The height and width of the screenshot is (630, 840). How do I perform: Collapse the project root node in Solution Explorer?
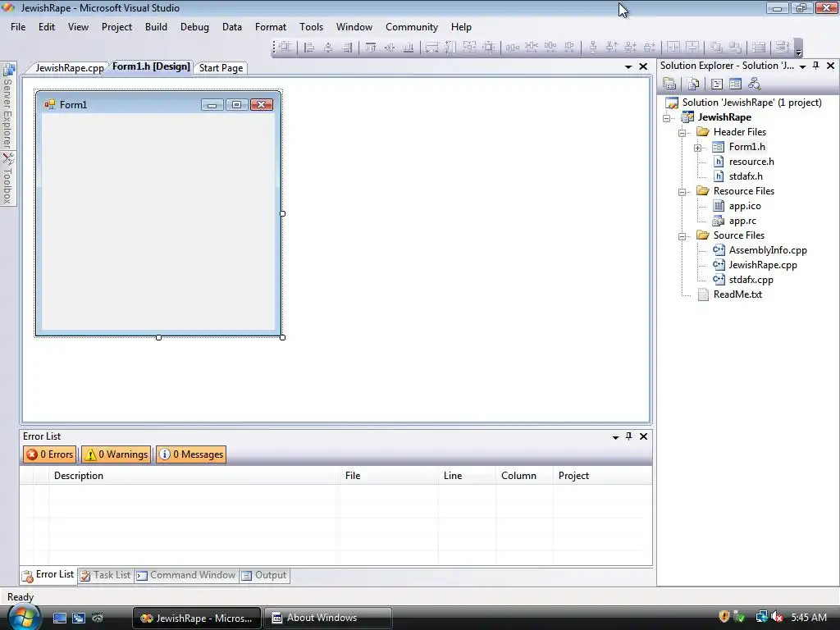[x=667, y=118]
